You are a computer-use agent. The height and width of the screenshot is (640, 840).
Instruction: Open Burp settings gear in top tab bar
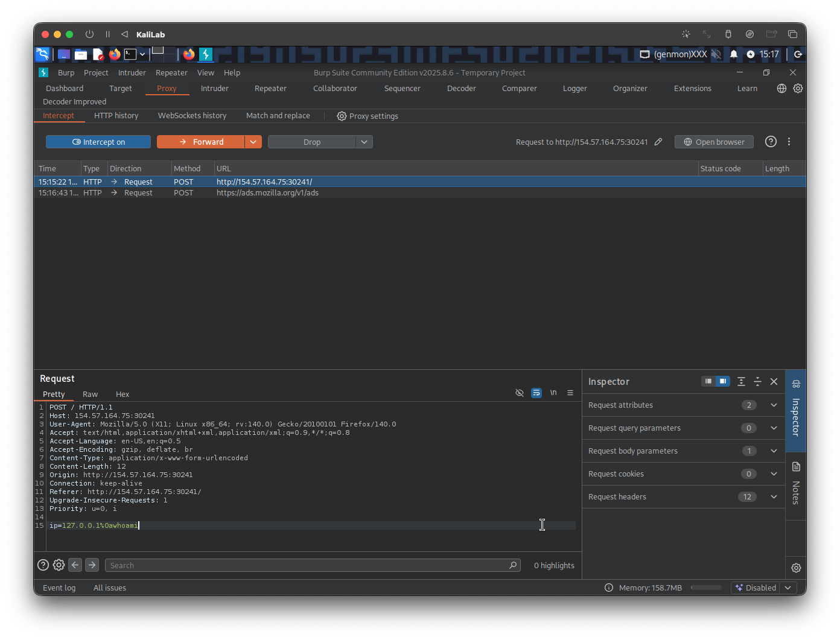coord(798,89)
